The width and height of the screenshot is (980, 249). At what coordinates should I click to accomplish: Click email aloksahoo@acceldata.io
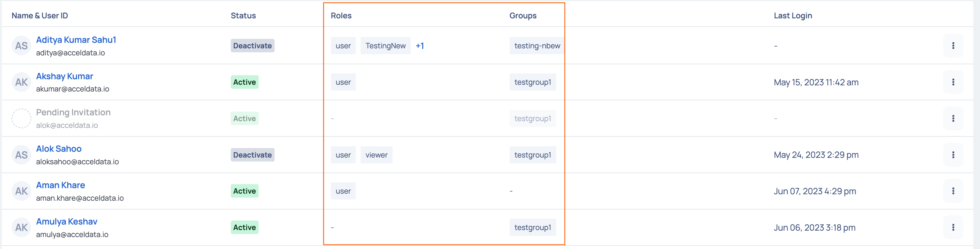[x=78, y=162]
